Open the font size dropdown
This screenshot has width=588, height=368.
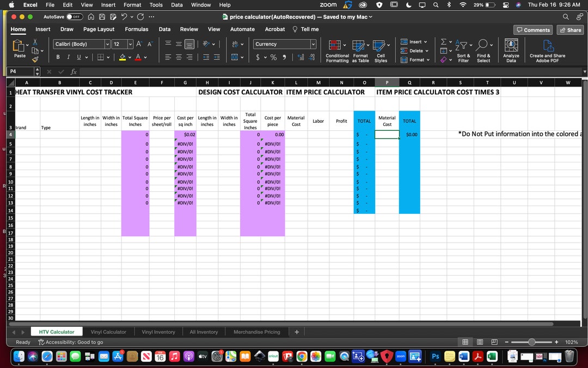click(130, 44)
